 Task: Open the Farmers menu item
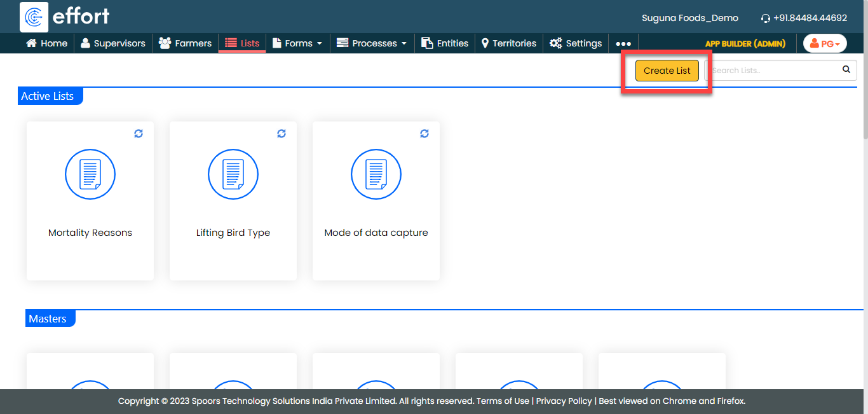click(185, 43)
